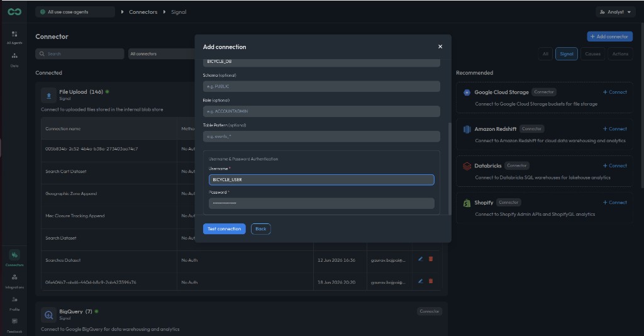Click the Shopify logo icon

467,203
